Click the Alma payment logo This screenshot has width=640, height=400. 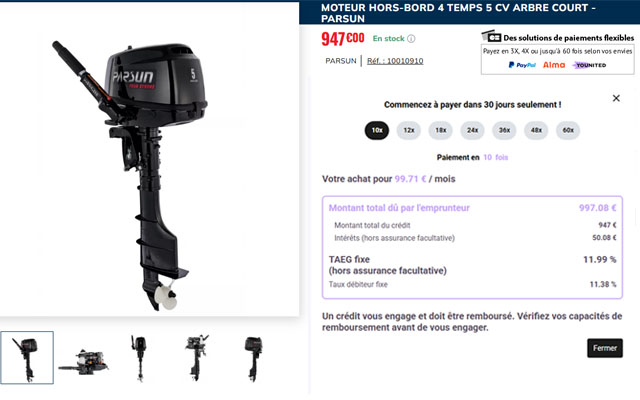pyautogui.click(x=554, y=65)
